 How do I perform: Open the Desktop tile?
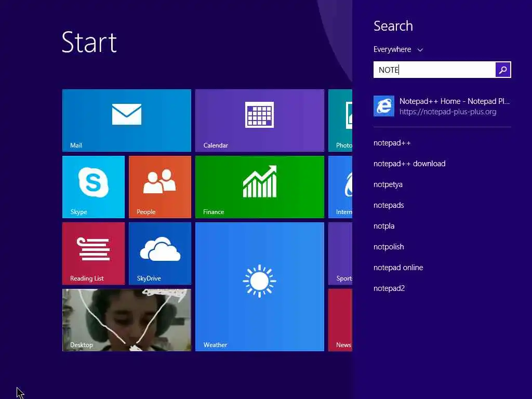(127, 320)
